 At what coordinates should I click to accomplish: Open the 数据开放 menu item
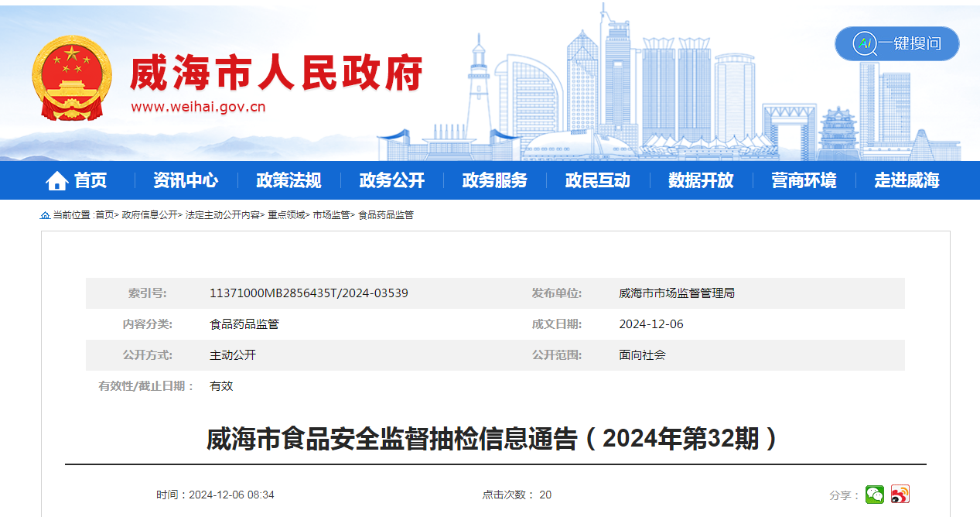coord(701,181)
